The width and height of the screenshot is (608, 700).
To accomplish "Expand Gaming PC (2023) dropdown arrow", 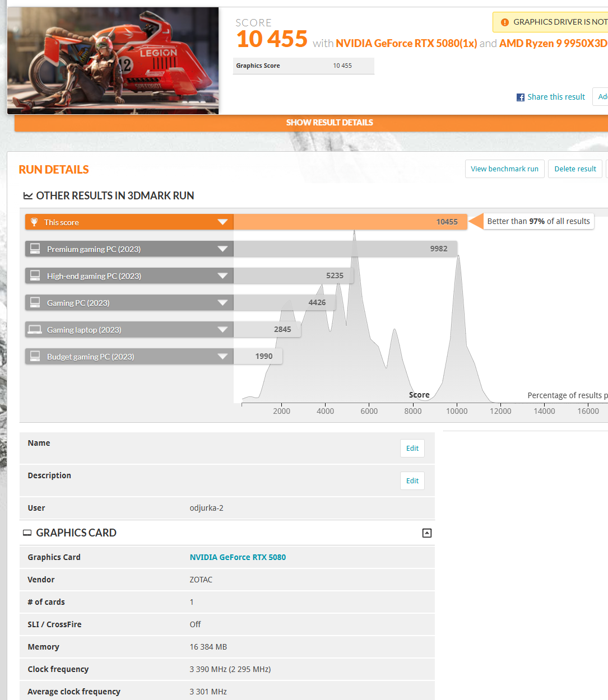I will coord(222,302).
